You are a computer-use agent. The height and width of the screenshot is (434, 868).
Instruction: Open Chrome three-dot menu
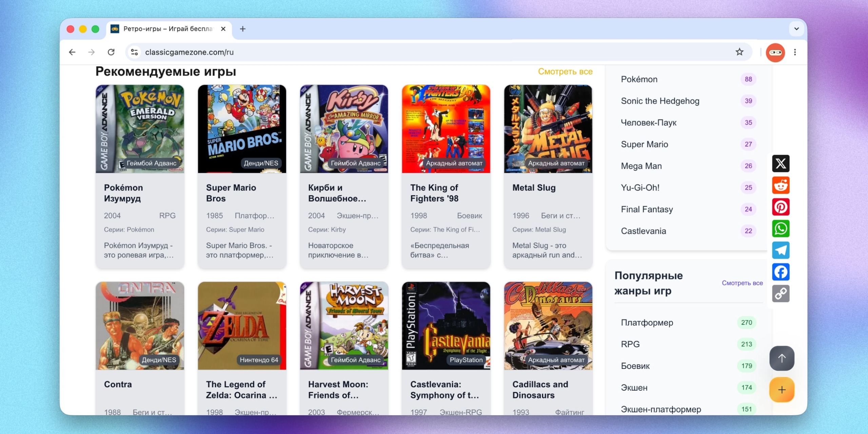point(795,52)
